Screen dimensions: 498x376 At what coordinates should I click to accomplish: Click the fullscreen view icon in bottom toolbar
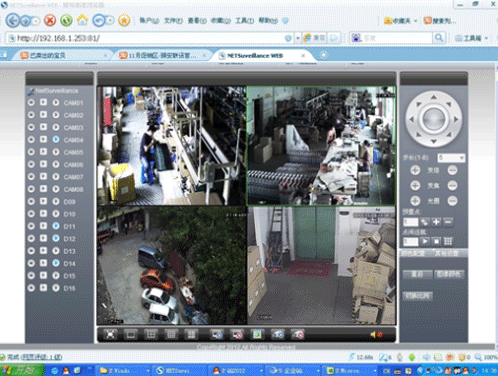pyautogui.click(x=110, y=334)
